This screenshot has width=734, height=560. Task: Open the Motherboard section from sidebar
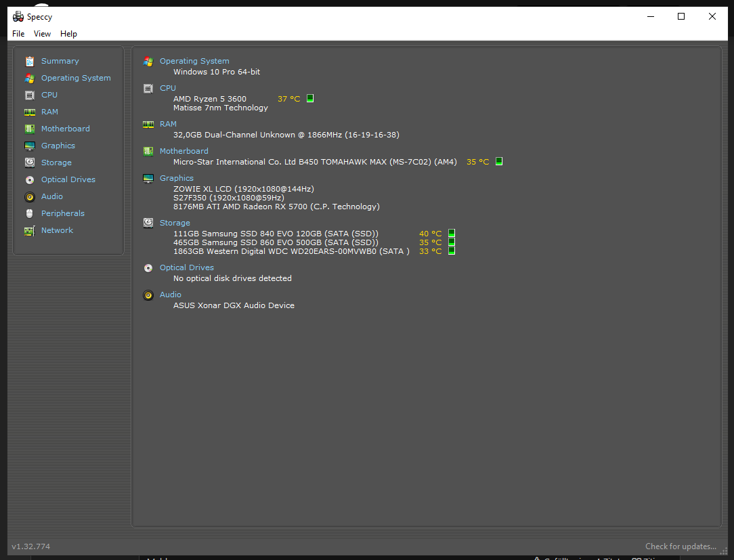coord(66,128)
